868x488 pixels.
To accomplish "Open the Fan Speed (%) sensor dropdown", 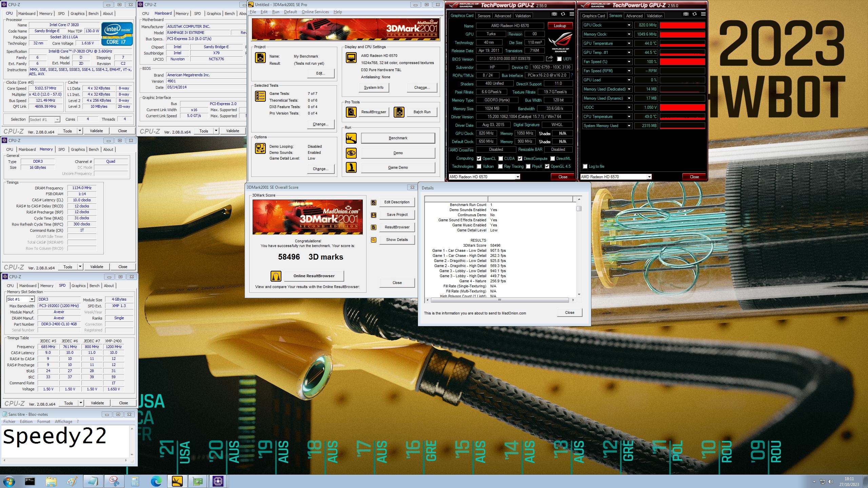I will coord(629,62).
